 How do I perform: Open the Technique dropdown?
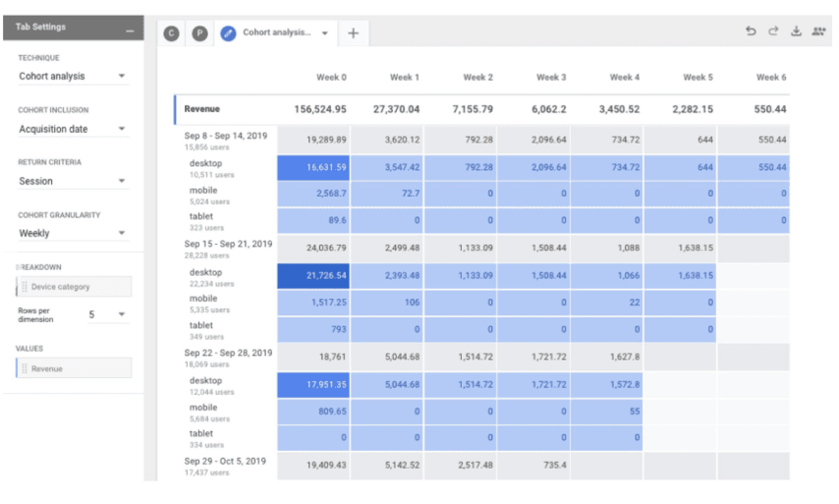click(73, 76)
